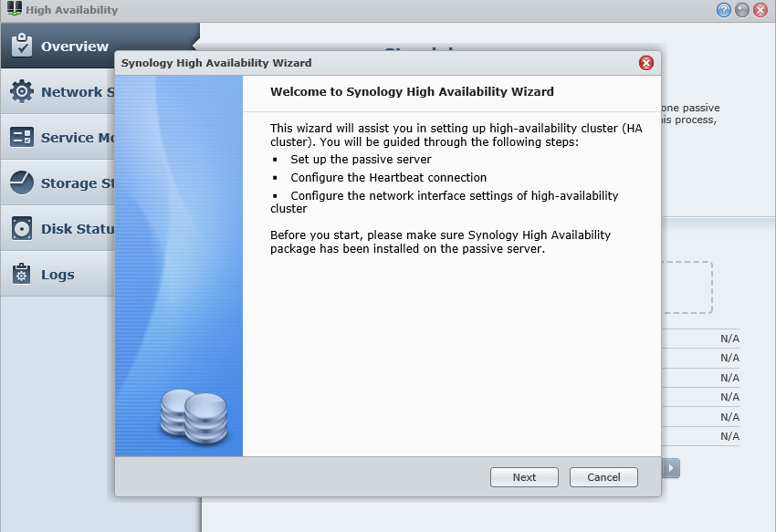Click the High Availability app icon in title bar
This screenshot has height=532, width=776.
click(15, 8)
